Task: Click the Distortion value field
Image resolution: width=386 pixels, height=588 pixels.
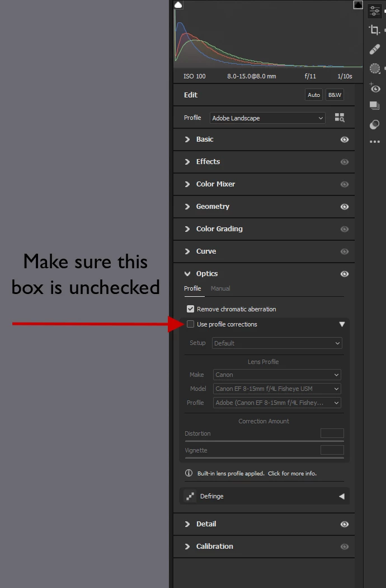Action: pos(332,433)
